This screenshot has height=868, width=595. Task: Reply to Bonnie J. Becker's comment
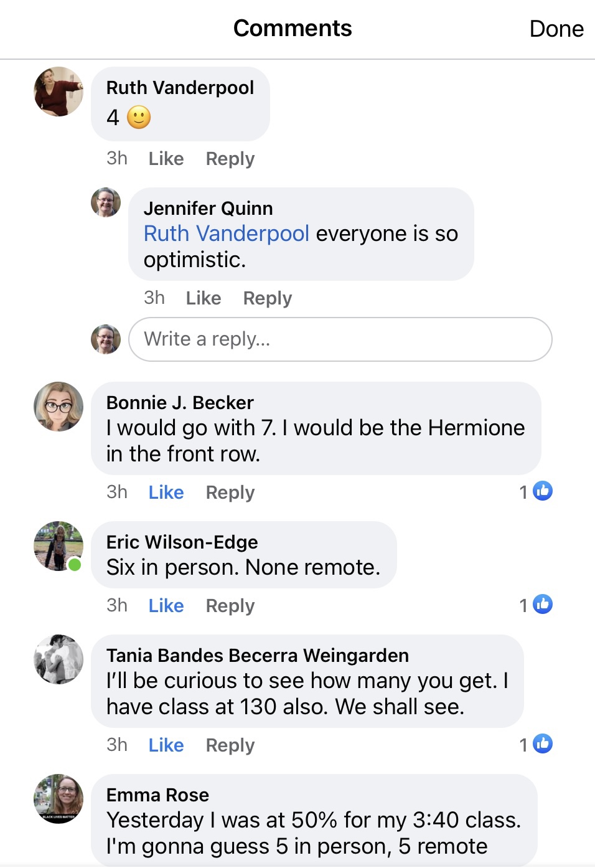(x=230, y=493)
